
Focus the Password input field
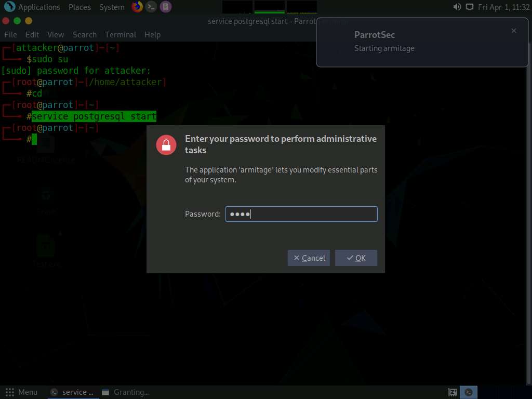coord(301,214)
